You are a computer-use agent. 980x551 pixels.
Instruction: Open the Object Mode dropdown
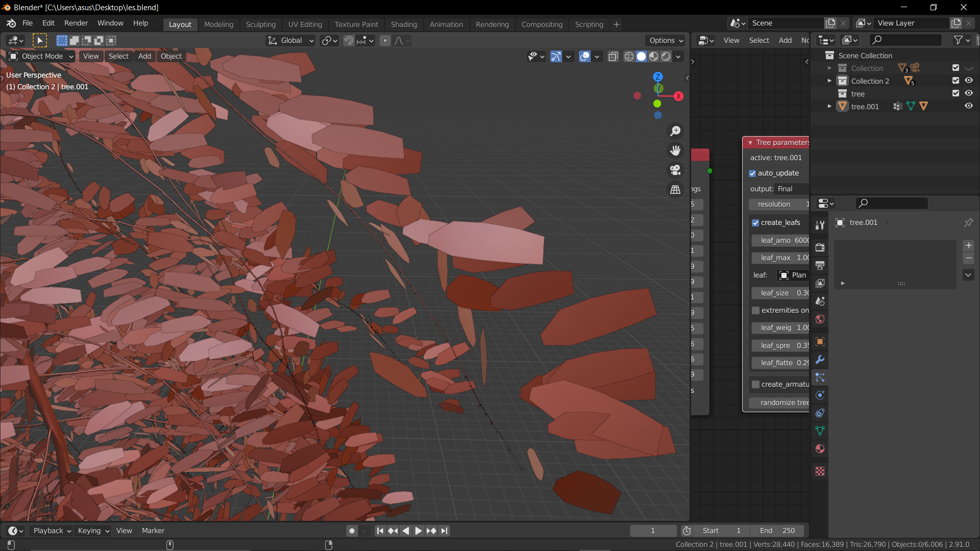tap(41, 56)
